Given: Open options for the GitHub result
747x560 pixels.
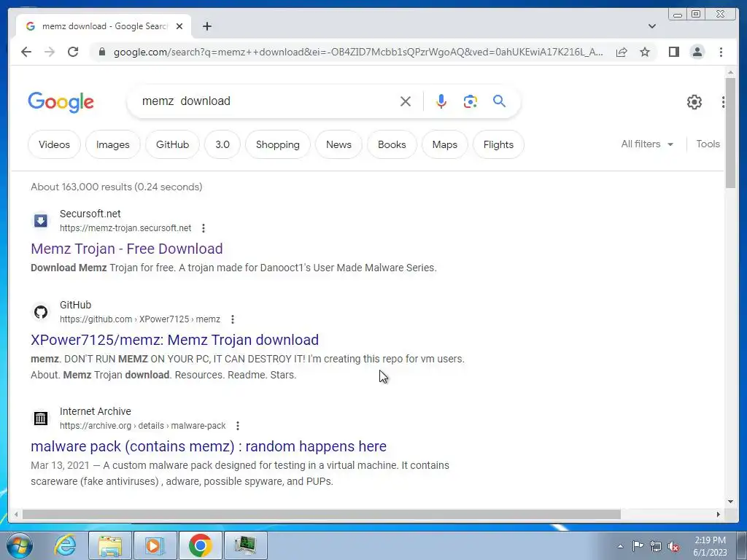Looking at the screenshot, I should pos(233,319).
